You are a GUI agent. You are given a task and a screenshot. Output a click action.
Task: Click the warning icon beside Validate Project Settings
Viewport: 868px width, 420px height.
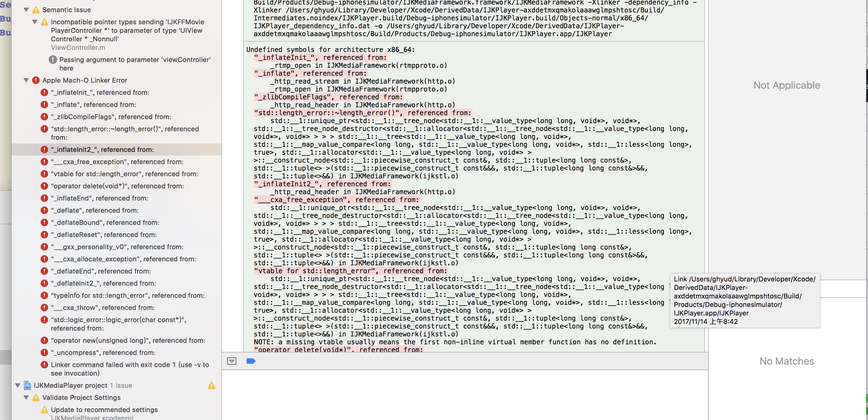click(x=36, y=398)
